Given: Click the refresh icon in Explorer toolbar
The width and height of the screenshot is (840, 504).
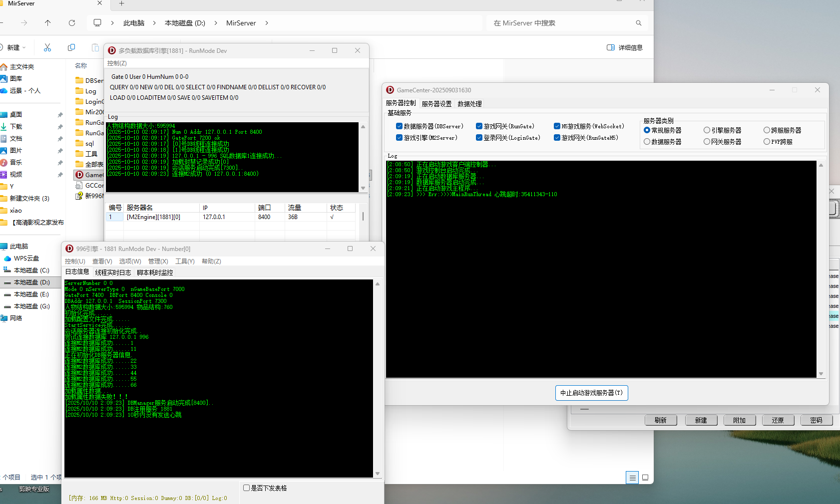Looking at the screenshot, I should (72, 23).
